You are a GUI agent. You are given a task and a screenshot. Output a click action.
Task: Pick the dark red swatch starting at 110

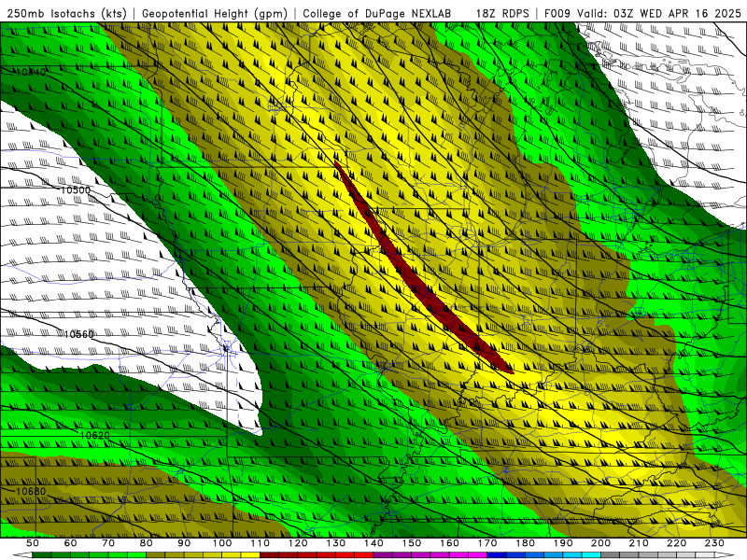269,555
